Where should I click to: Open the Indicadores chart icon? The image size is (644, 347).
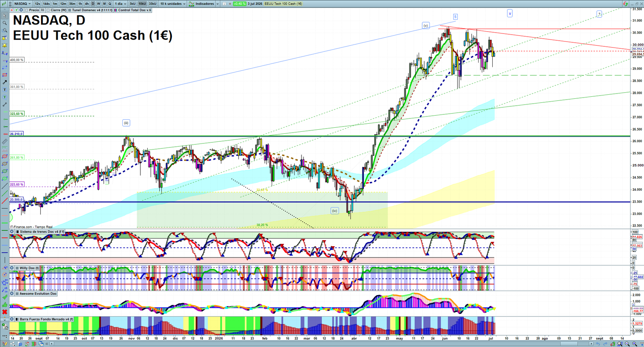pos(191,4)
